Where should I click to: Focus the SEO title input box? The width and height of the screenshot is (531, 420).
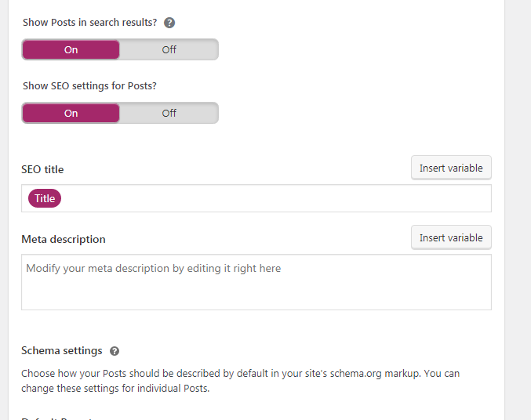[275, 198]
